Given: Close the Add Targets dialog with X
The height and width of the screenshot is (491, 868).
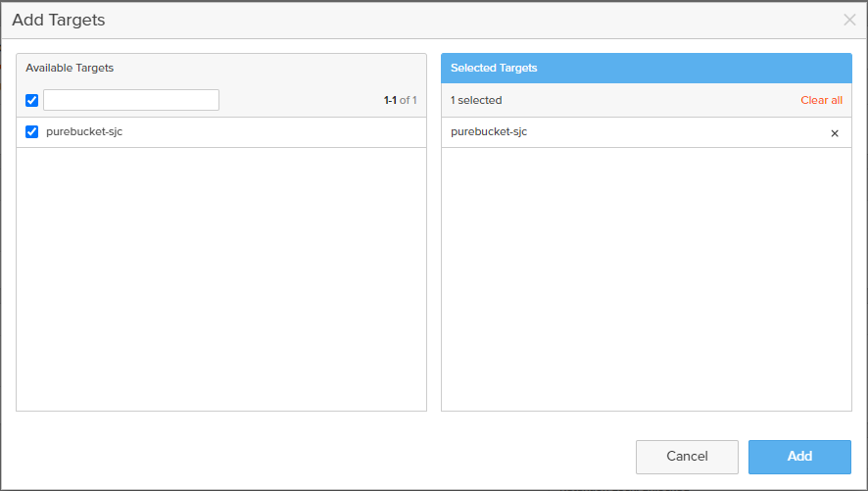Looking at the screenshot, I should pyautogui.click(x=849, y=20).
